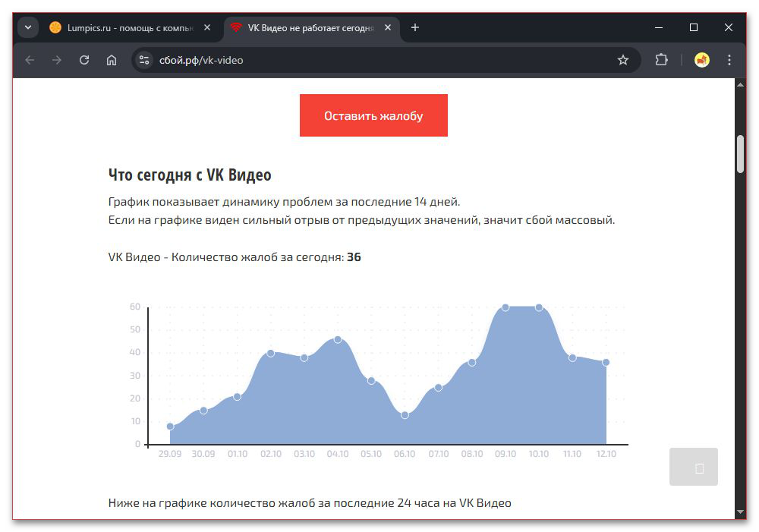Select the 29.09 data point on chart
Image resolution: width=759 pixels, height=532 pixels.
coord(170,427)
